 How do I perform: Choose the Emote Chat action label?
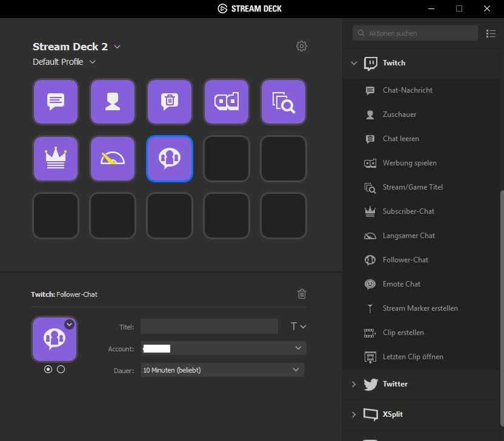point(402,284)
